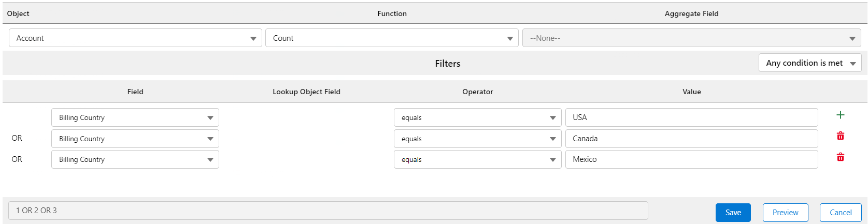
Task: Cancel the filter changes
Action: coord(840,213)
